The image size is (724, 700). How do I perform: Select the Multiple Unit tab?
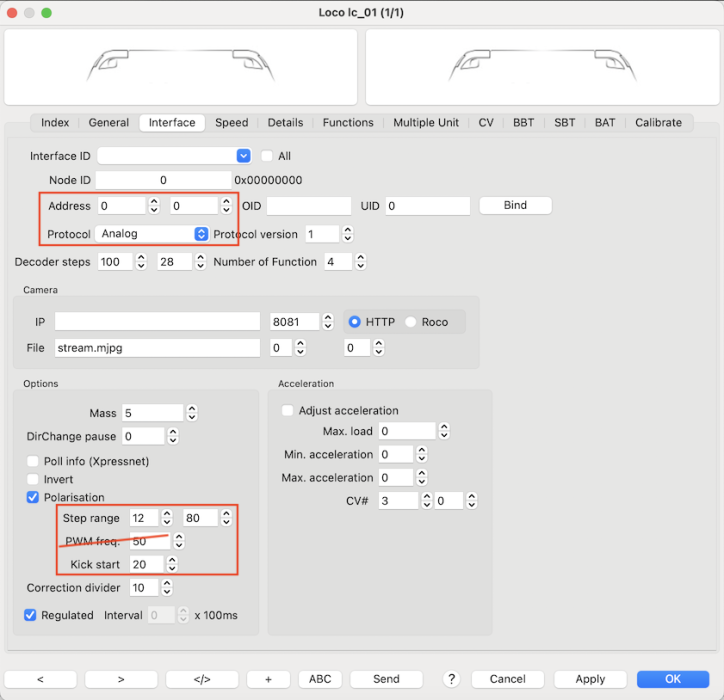pos(426,123)
